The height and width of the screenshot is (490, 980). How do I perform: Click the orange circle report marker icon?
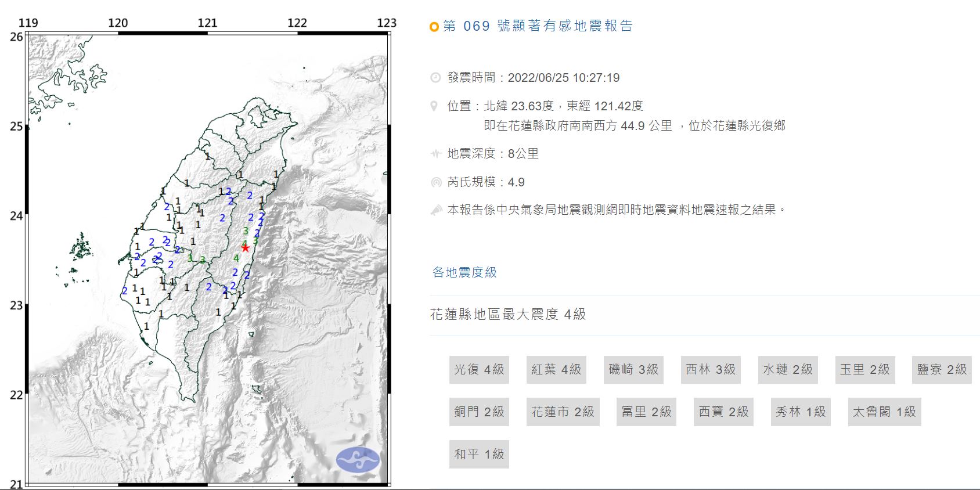434,27
